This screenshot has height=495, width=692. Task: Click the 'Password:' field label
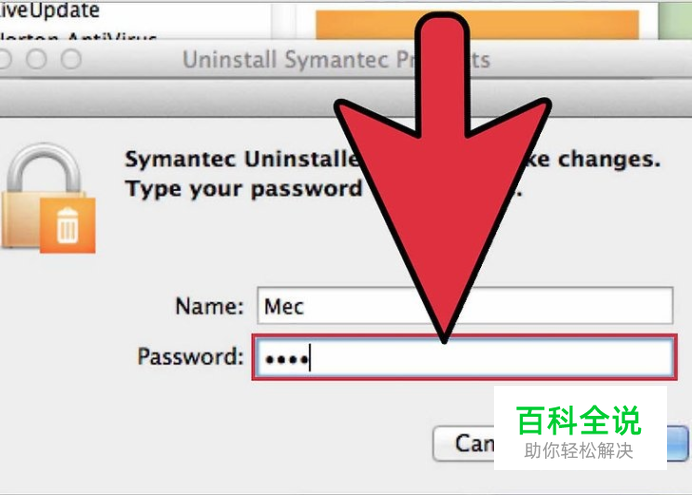(190, 356)
